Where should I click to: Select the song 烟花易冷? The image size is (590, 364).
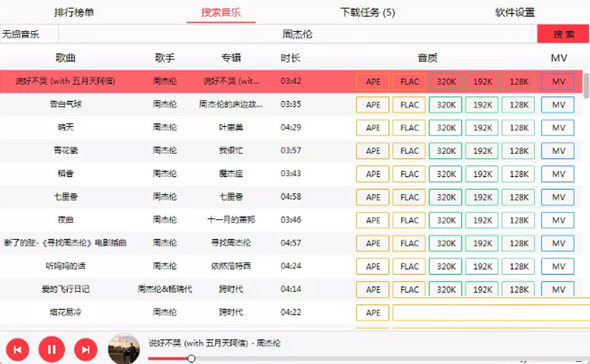coord(65,312)
